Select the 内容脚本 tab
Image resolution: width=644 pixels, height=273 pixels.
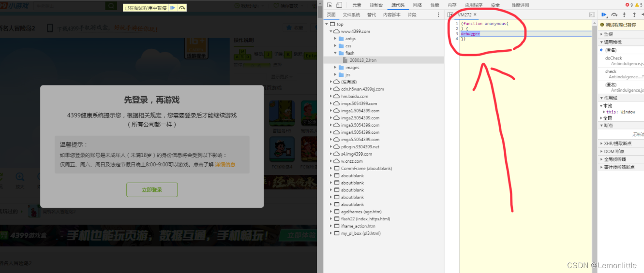coord(392,15)
